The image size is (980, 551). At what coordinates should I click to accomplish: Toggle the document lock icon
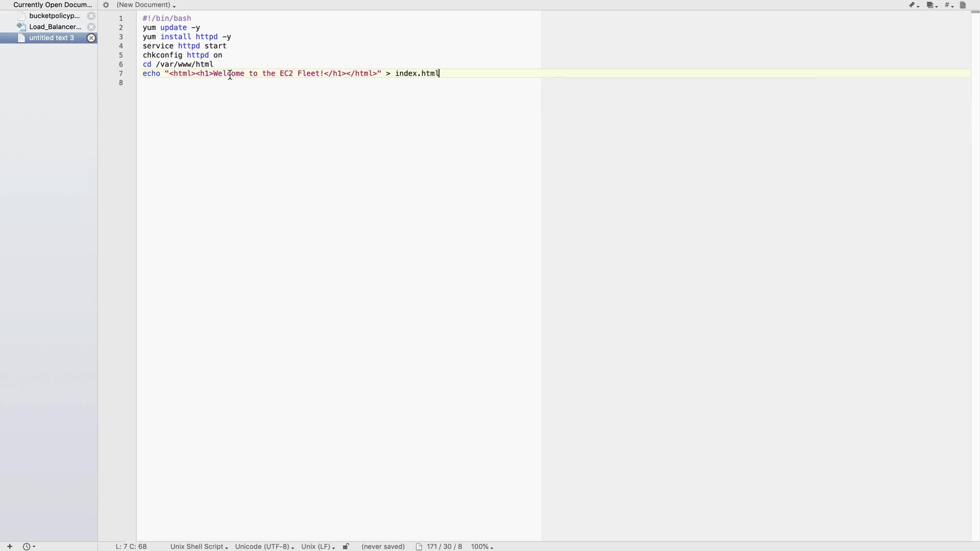[346, 546]
